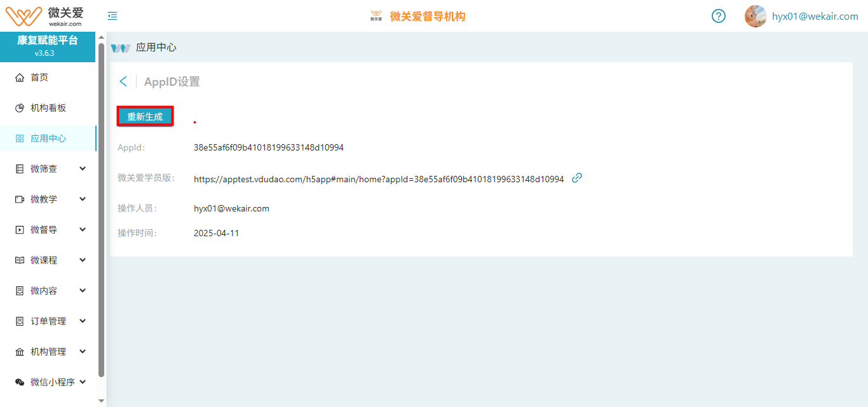Click the pie chart icon for 机构看板

20,108
